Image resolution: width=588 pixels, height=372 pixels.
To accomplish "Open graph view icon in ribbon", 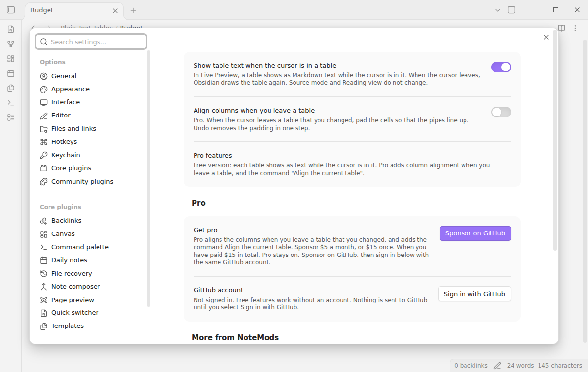I will (11, 44).
